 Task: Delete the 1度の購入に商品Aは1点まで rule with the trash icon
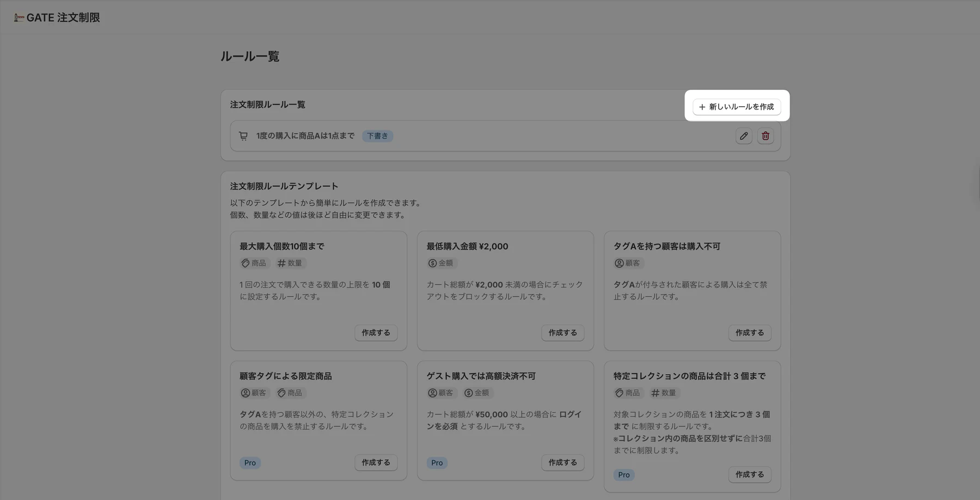click(x=765, y=136)
